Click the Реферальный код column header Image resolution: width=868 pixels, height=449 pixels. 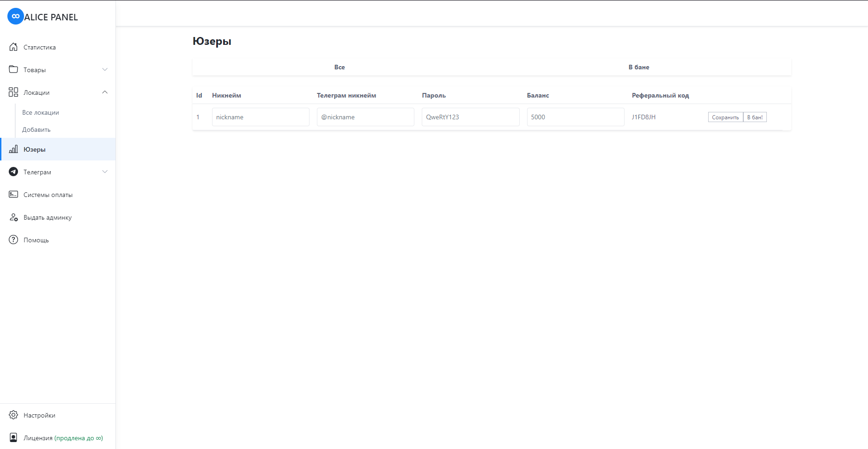660,95
